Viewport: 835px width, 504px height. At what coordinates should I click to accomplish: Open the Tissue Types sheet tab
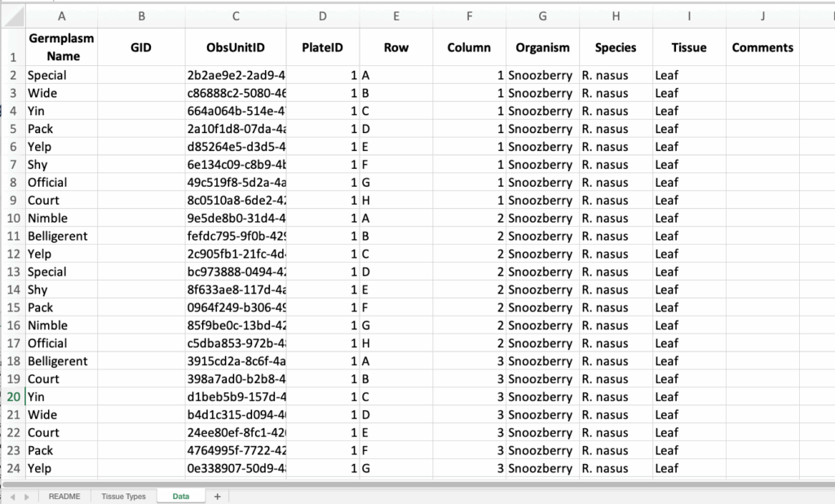(123, 496)
